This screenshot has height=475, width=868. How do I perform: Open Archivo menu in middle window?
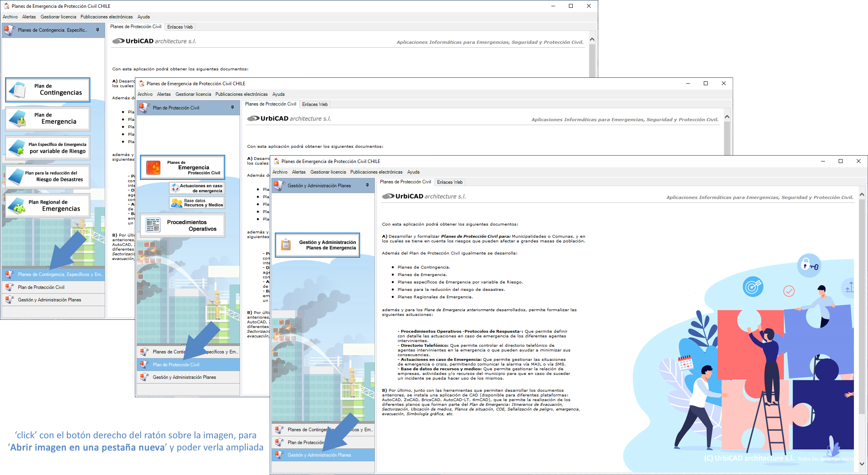pyautogui.click(x=145, y=94)
